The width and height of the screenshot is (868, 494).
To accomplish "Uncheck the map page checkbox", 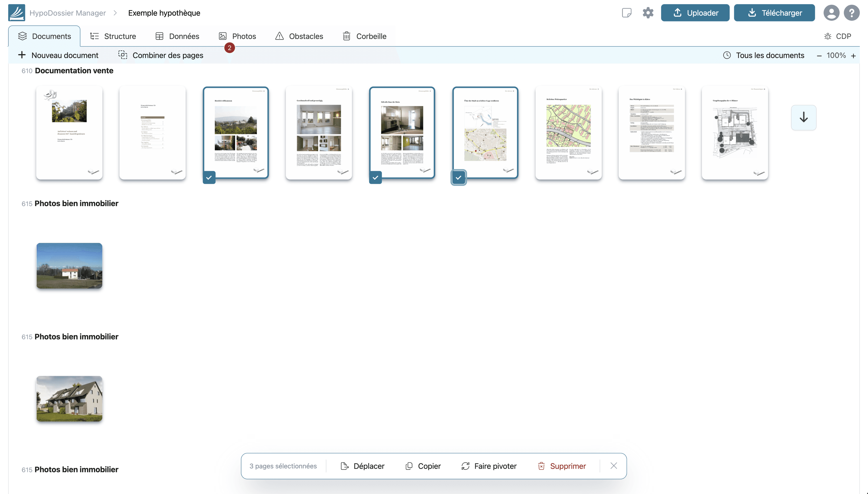I will coord(458,177).
